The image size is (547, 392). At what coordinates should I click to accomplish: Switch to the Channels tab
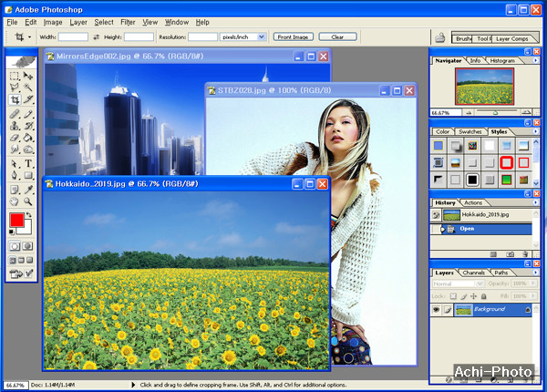473,273
